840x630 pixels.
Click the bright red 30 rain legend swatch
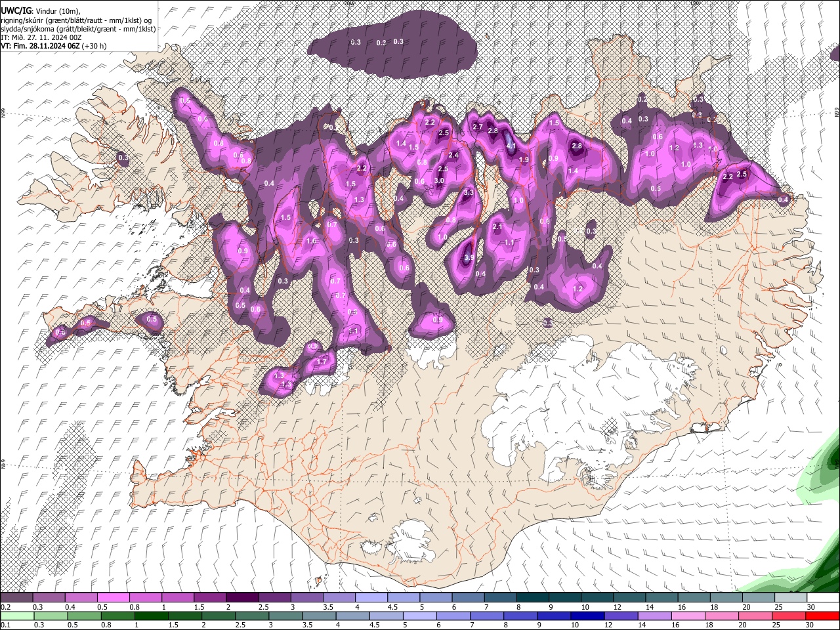(x=822, y=616)
